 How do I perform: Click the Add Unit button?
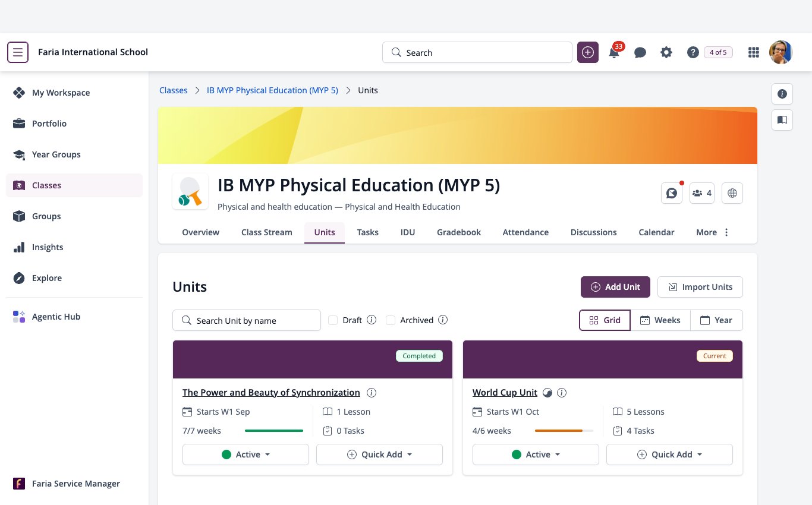pos(615,287)
